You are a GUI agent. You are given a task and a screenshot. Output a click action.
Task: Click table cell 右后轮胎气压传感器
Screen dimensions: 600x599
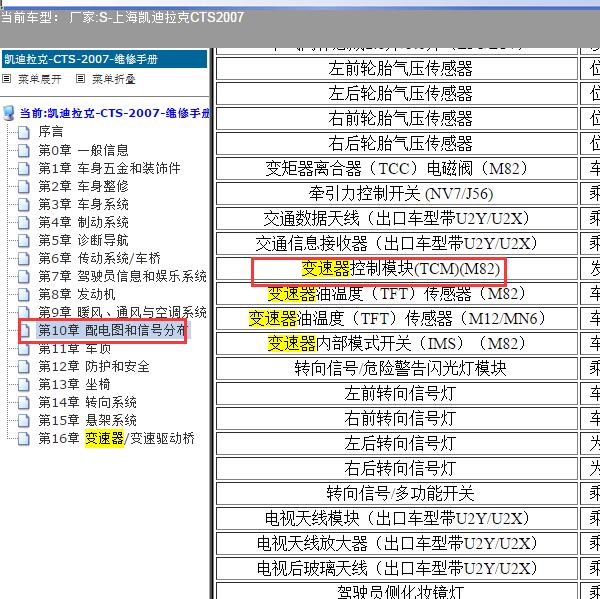tap(397, 144)
